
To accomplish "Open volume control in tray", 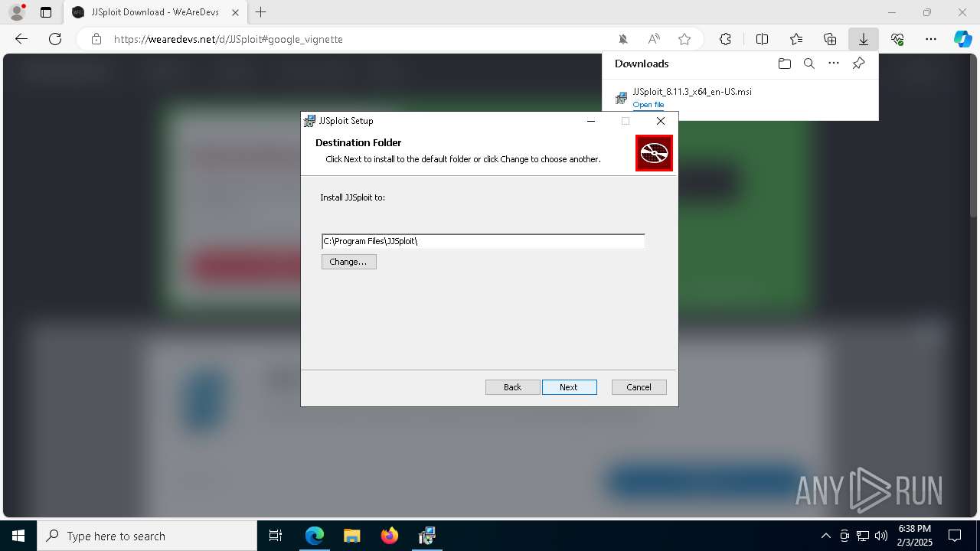I will click(x=880, y=536).
